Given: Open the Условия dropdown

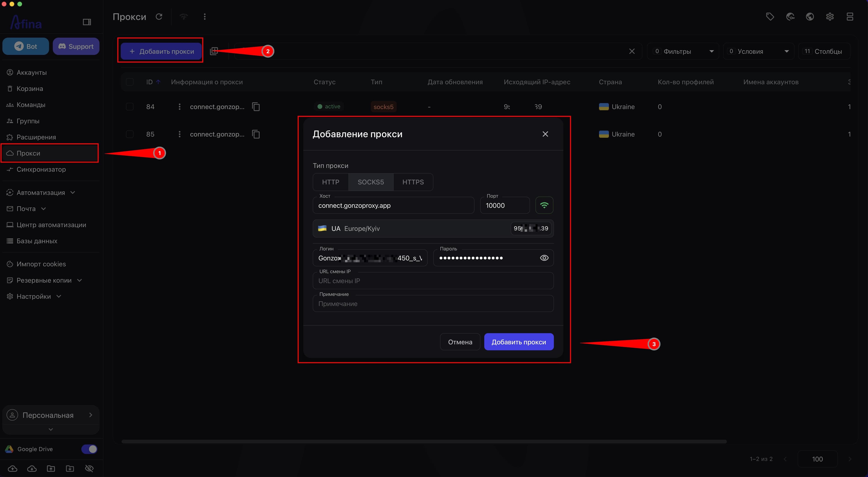Looking at the screenshot, I should (759, 51).
